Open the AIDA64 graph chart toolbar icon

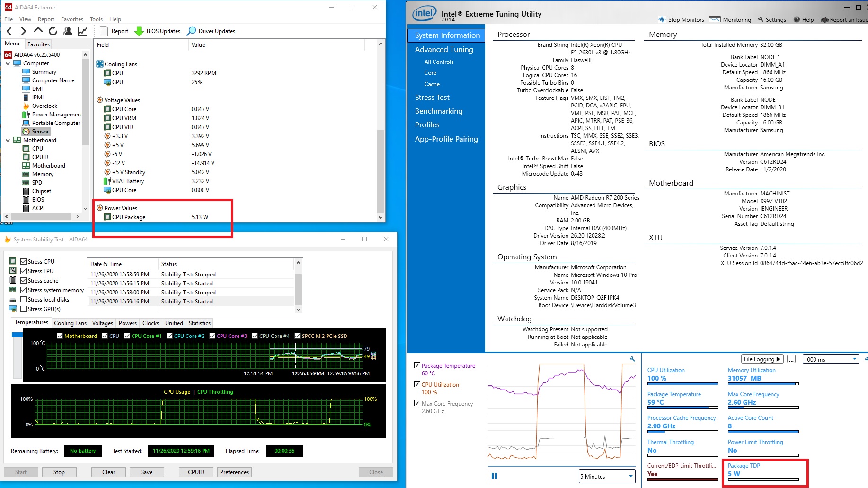pos(82,31)
